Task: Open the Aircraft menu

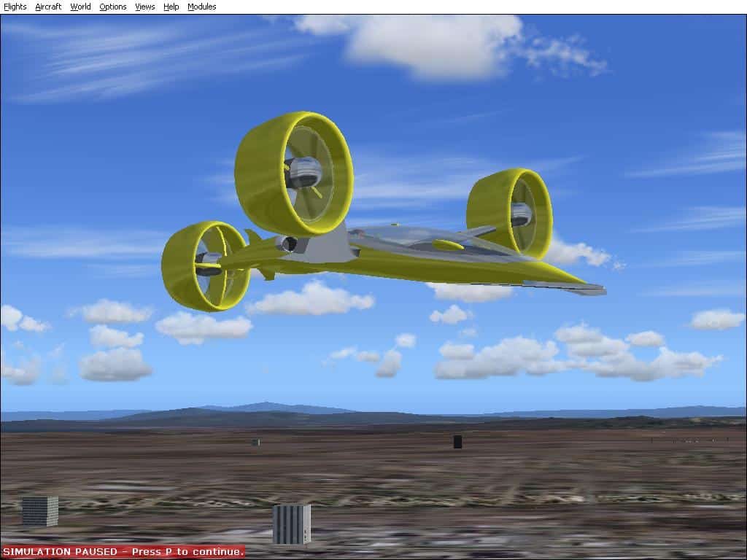Action: [x=48, y=7]
